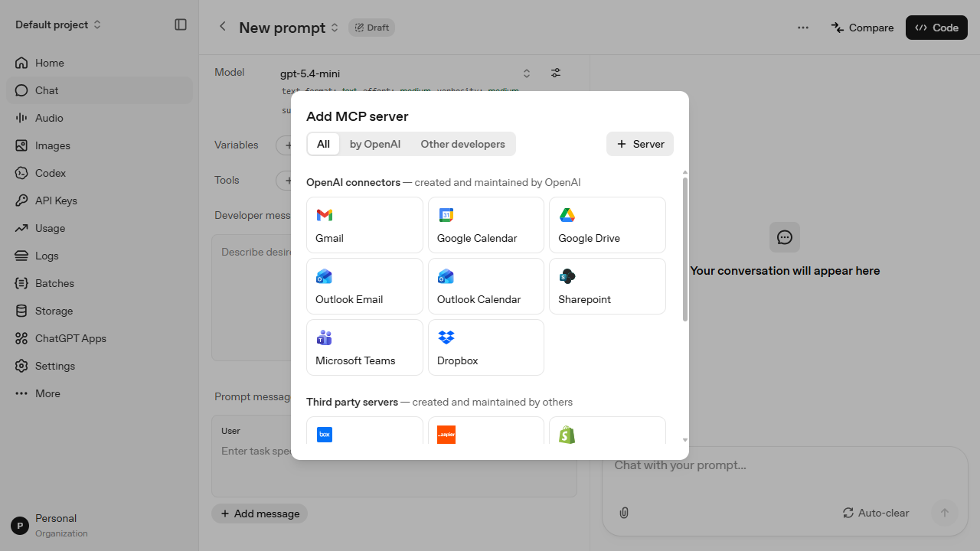Expand More in the sidebar
This screenshot has width=980, height=551.
[x=100, y=393]
